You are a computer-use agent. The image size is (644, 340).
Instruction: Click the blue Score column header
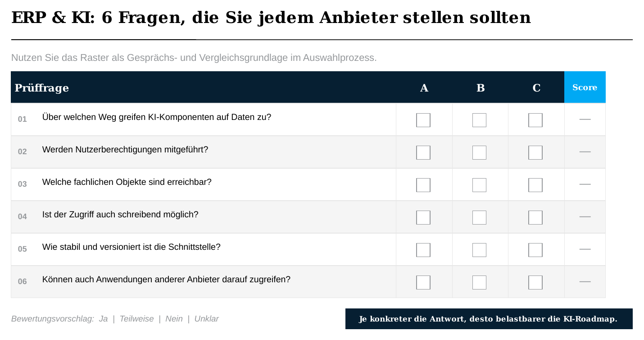click(585, 87)
